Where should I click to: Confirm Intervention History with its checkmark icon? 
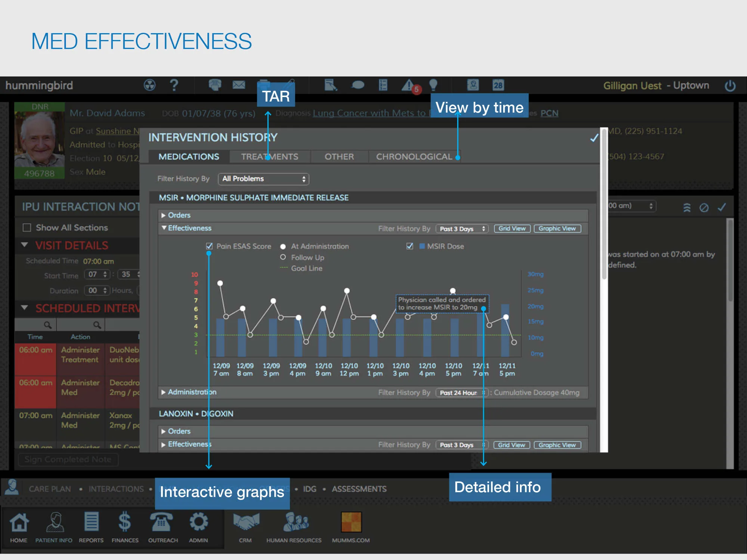[x=594, y=138]
